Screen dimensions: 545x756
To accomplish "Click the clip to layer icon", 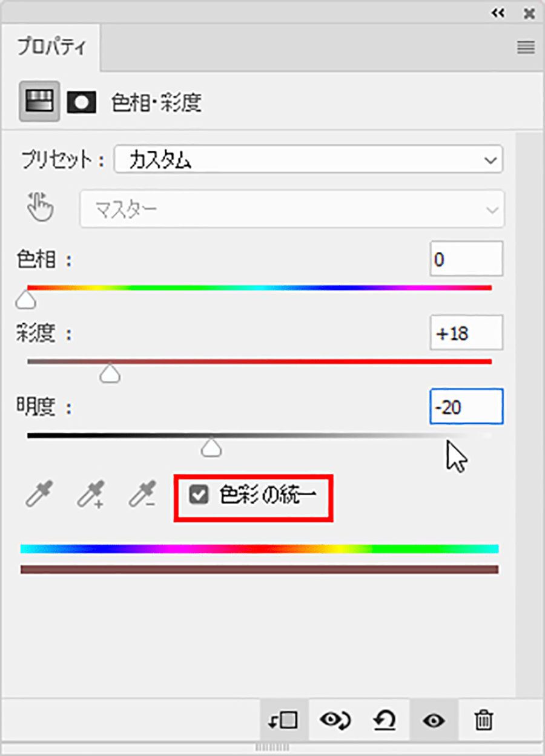I will (x=284, y=720).
